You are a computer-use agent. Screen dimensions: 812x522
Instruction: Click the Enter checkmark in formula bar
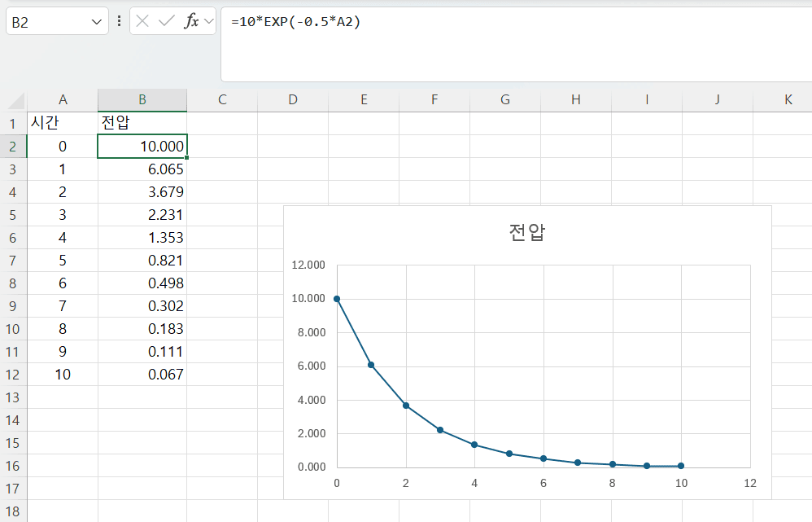(167, 22)
